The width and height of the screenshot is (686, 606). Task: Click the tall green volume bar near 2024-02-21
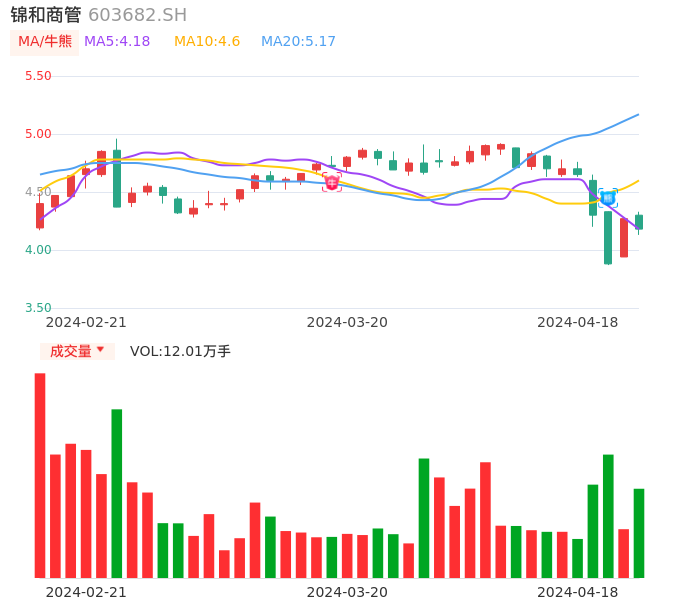pos(117,493)
